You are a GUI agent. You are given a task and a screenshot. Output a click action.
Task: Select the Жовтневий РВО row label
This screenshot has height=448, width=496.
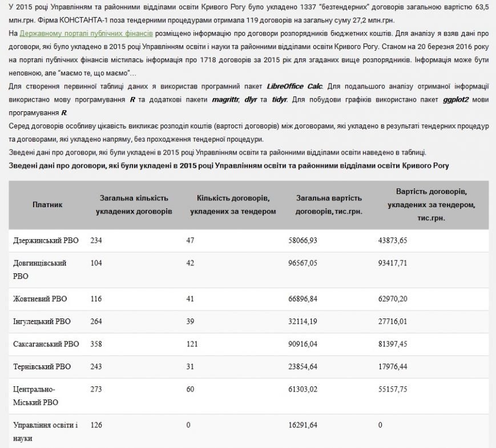[x=40, y=299]
